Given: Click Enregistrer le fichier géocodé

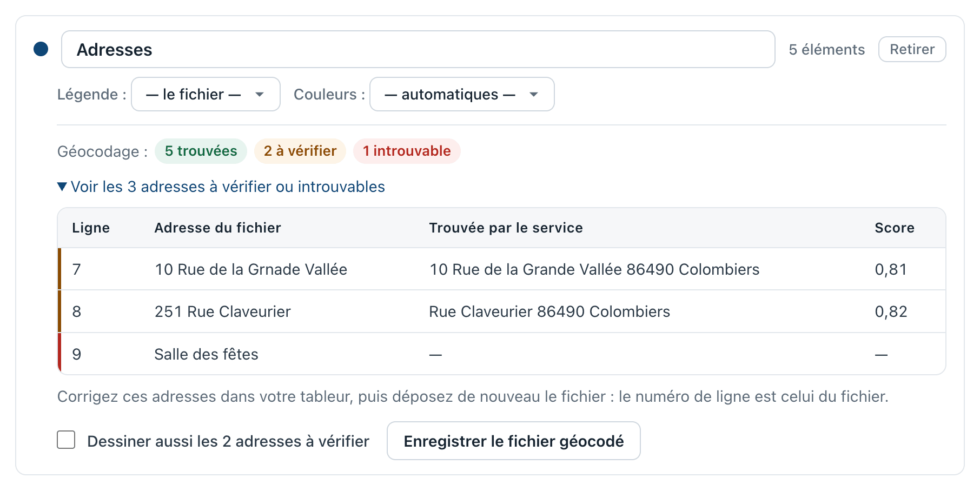Looking at the screenshot, I should click(x=514, y=441).
